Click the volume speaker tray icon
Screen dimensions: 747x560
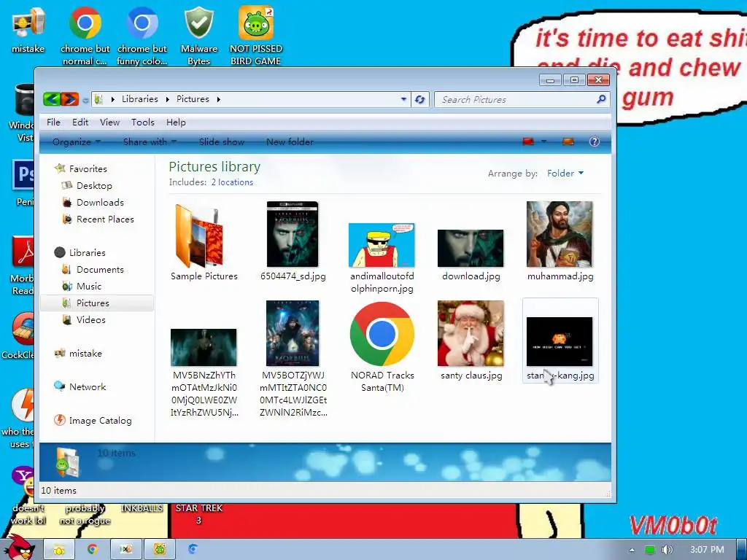pyautogui.click(x=667, y=550)
